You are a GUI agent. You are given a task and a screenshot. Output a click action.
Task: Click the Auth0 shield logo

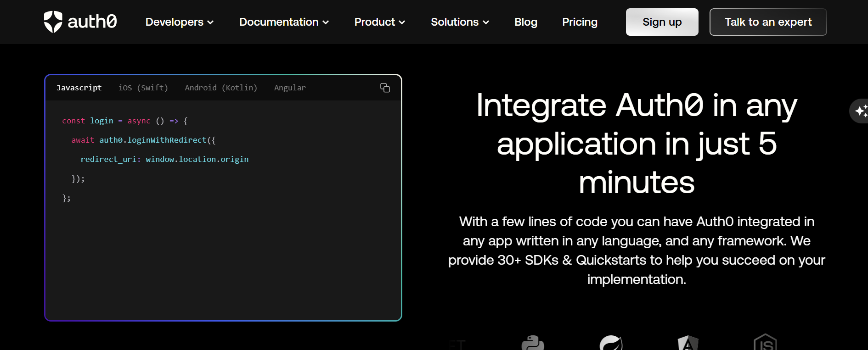click(x=53, y=22)
